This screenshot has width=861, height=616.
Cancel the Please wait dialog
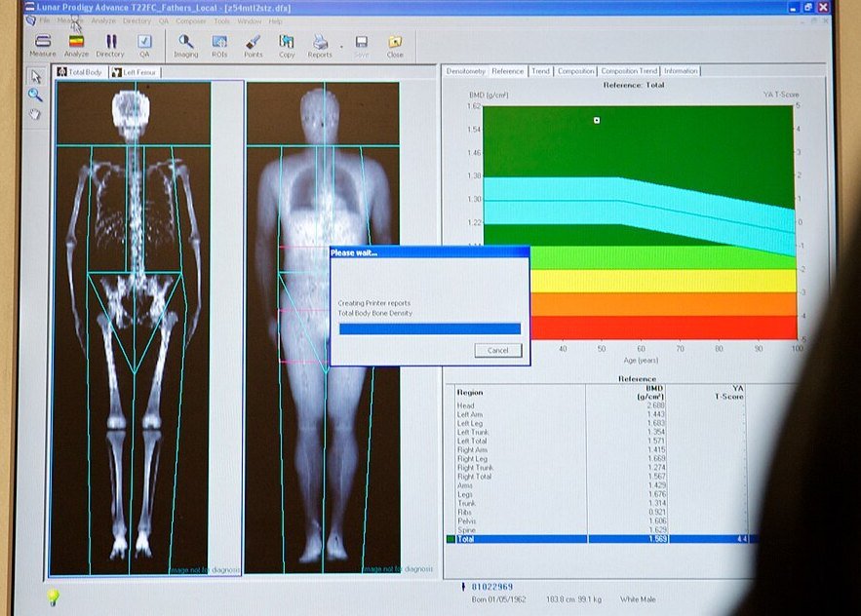point(498,350)
